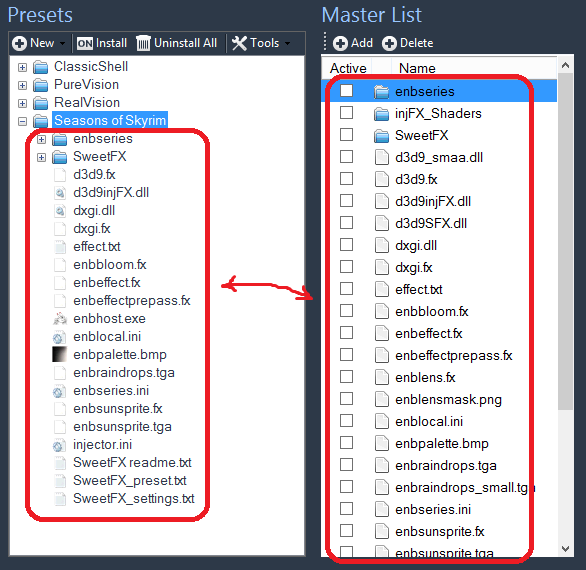Toggle the enbraindrops_small.tga checkbox

pos(346,487)
